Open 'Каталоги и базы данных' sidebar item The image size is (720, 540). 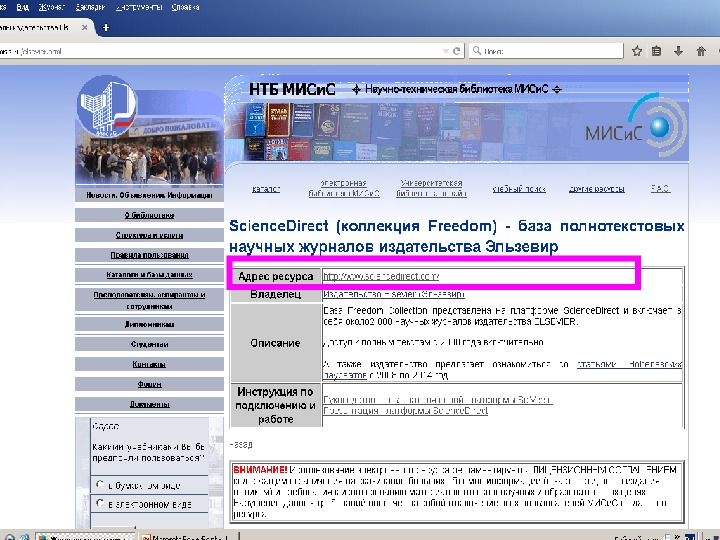tap(149, 275)
